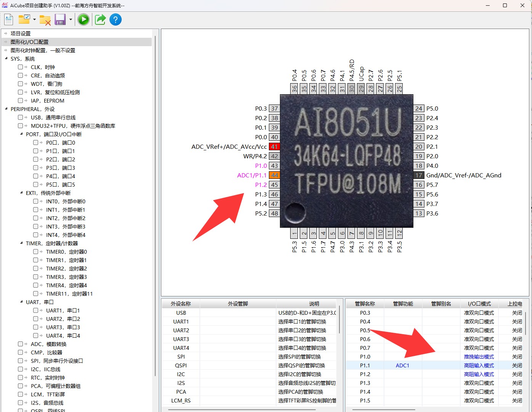The image size is (532, 412).
Task: Click the ADC1 function link for P1.1
Action: 402,365
